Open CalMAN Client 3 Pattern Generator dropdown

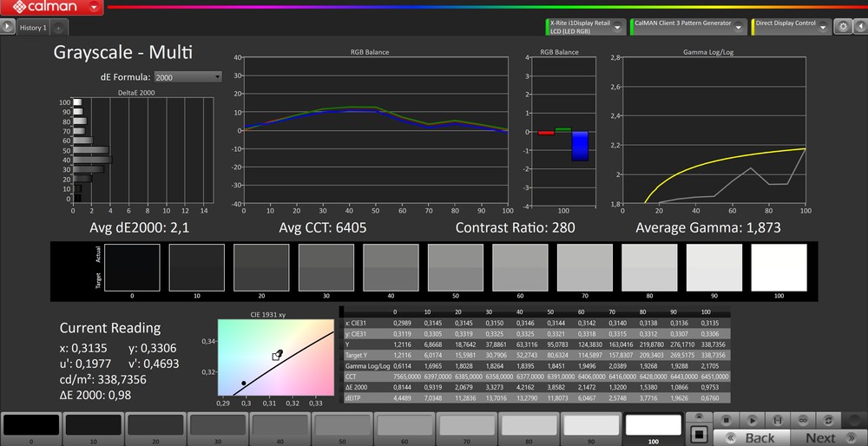738,28
